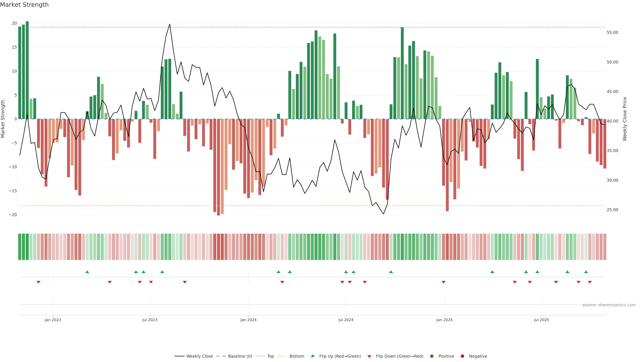Click the Market Strength chart title
644x362 pixels.
coord(24,5)
